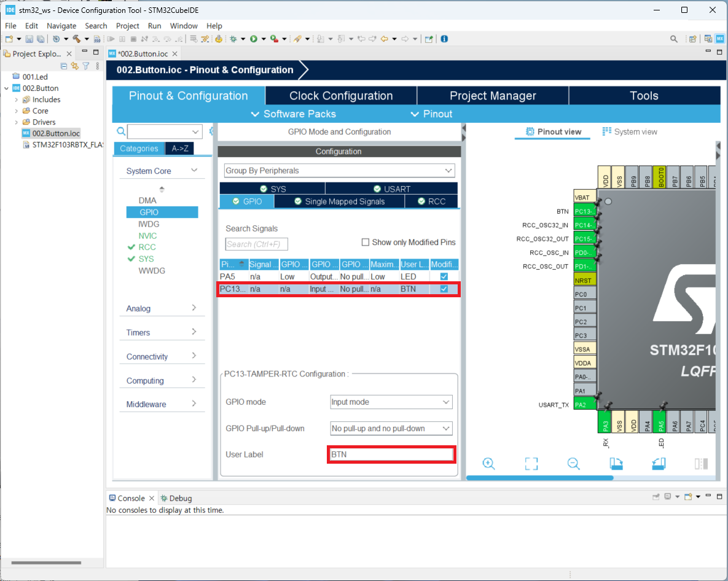
Task: Click the Project Explorer filter funnel icon
Action: (x=86, y=66)
